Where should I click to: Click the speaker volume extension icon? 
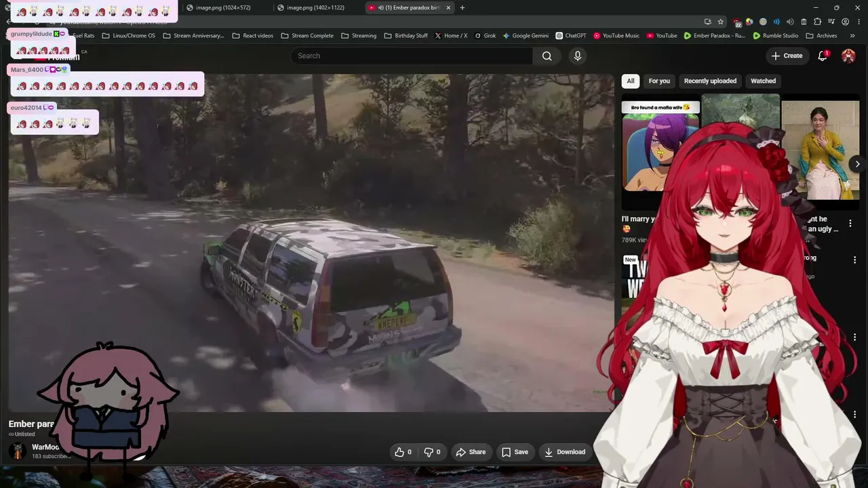click(x=790, y=22)
